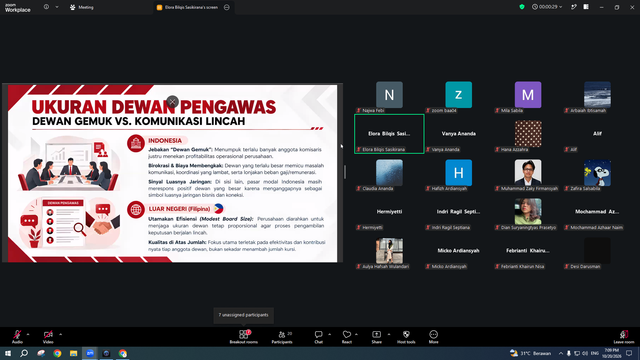Click the 7 unassigned participants tooltip
The width and height of the screenshot is (640, 360).
(244, 315)
